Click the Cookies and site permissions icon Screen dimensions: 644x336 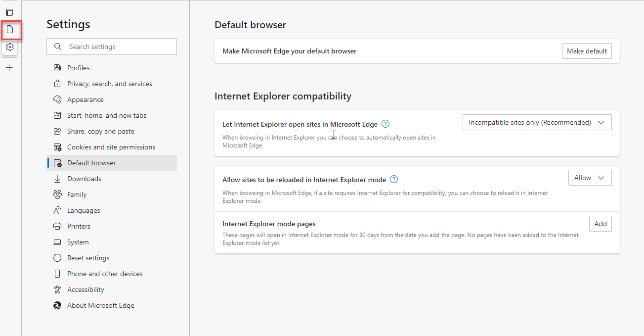tap(57, 147)
